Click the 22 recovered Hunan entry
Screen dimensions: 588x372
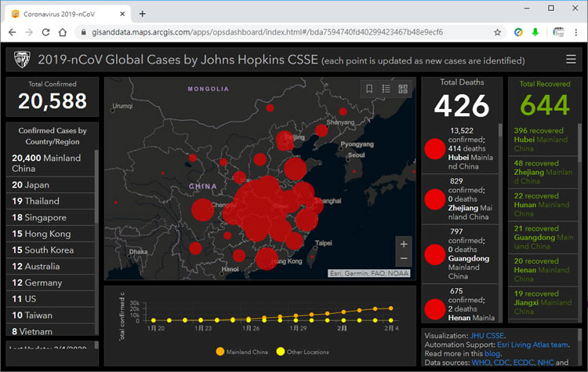[x=543, y=205]
